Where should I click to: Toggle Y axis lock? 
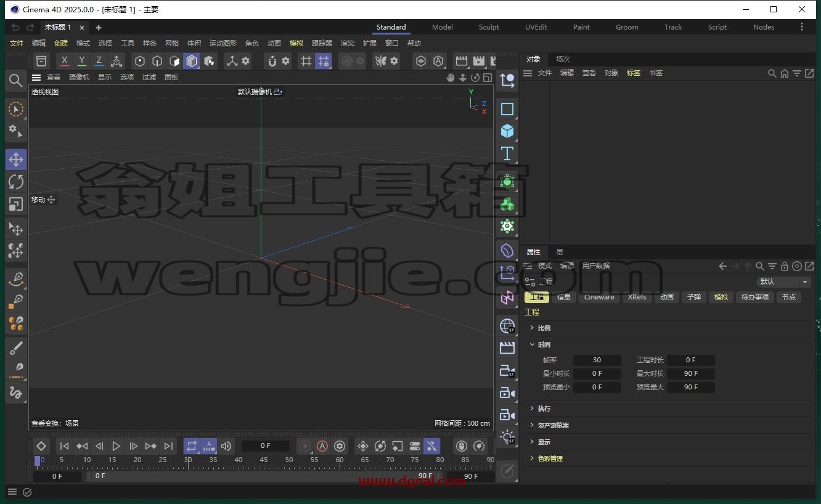click(x=82, y=61)
